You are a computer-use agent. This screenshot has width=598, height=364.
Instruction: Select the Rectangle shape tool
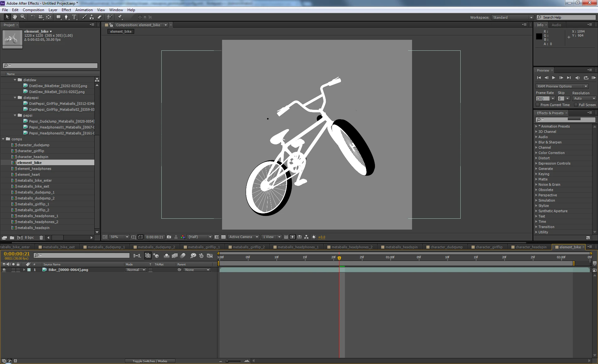pyautogui.click(x=59, y=17)
